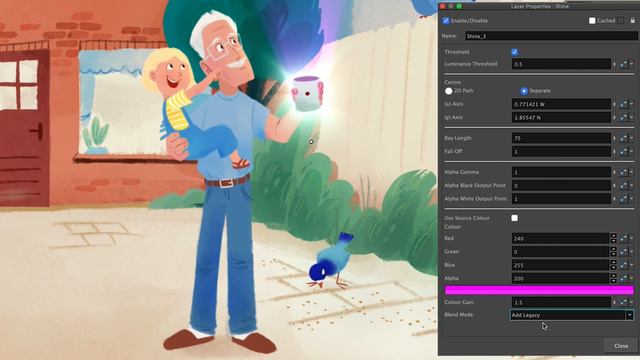The width and height of the screenshot is (640, 360).
Task: Click the Green value stepper
Action: click(613, 252)
